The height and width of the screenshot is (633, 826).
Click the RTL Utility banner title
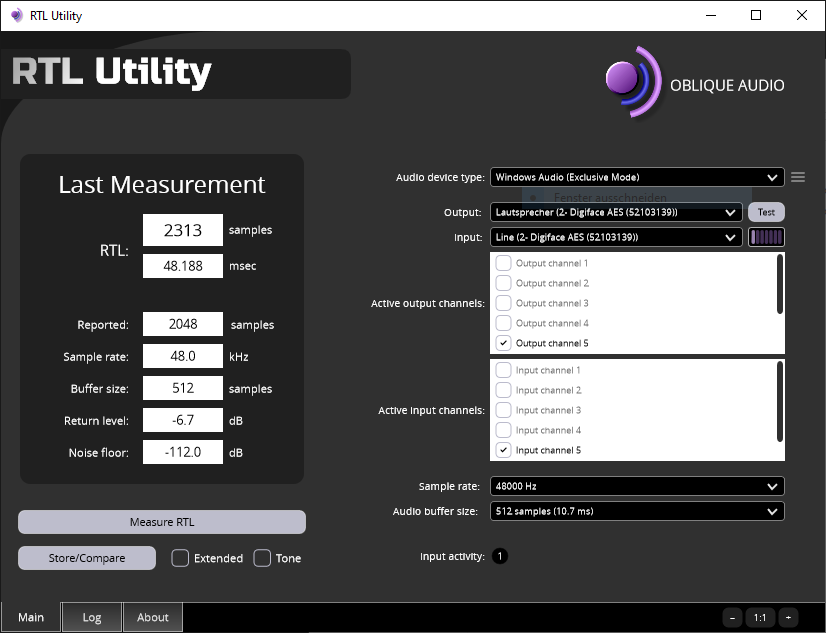point(111,72)
